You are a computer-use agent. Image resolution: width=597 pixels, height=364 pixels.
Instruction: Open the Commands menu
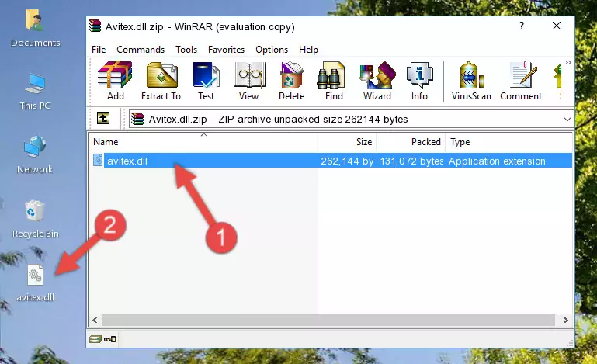pos(141,50)
